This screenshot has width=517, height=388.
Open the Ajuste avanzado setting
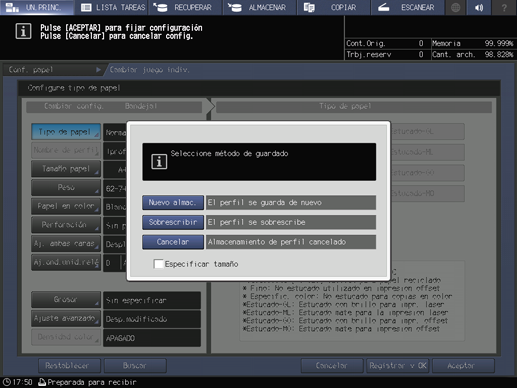click(x=66, y=318)
